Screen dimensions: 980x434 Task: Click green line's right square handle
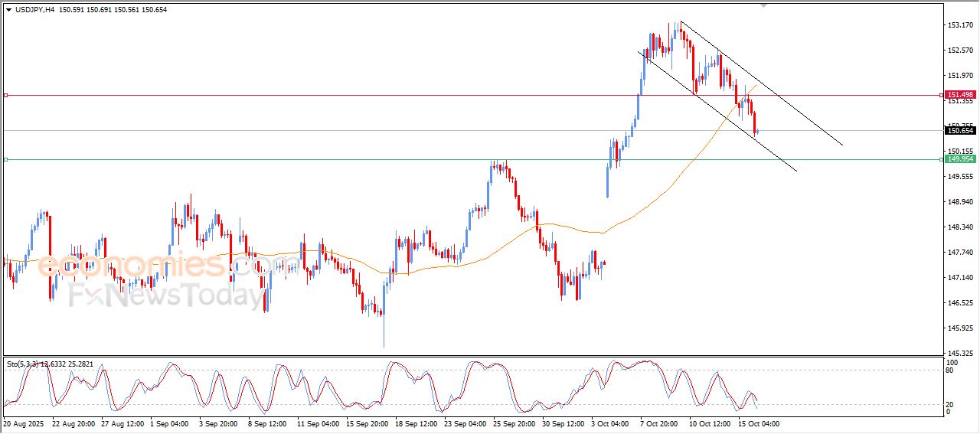(941, 160)
